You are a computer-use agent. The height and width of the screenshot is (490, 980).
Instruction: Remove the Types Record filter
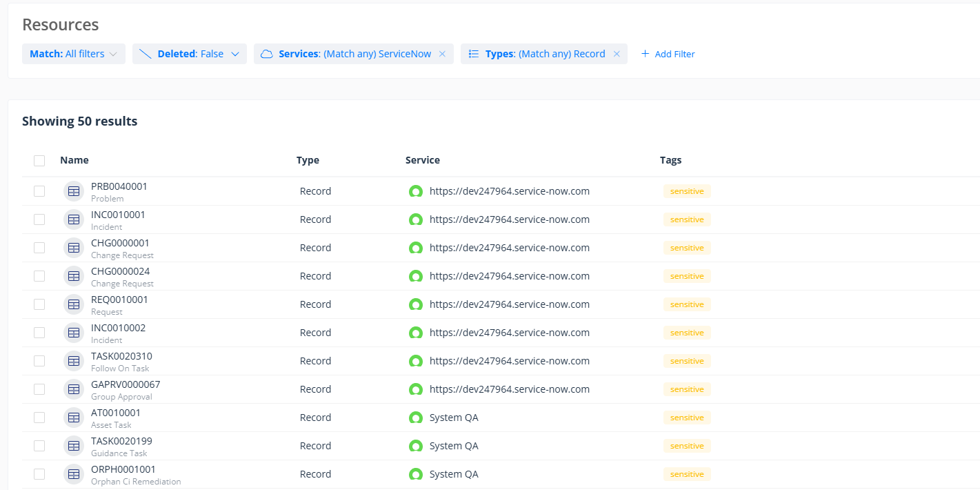click(617, 54)
